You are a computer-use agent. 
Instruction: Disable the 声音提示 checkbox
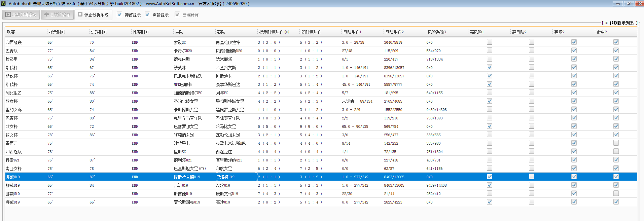point(147,15)
